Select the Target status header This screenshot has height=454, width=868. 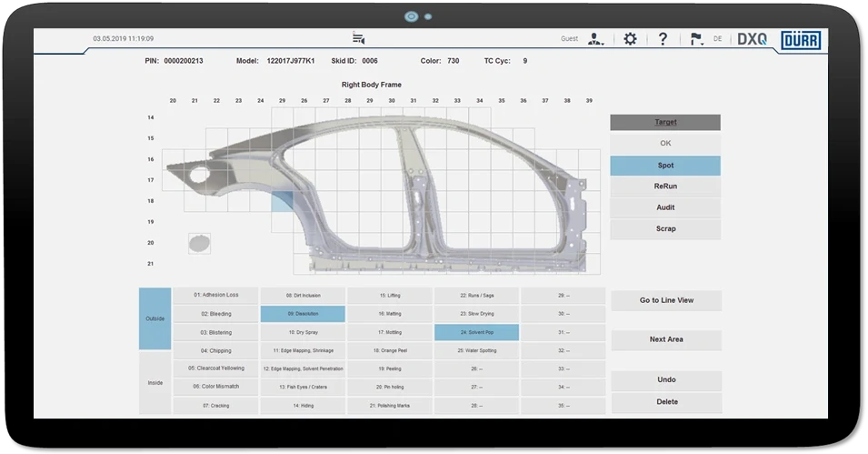(x=665, y=122)
